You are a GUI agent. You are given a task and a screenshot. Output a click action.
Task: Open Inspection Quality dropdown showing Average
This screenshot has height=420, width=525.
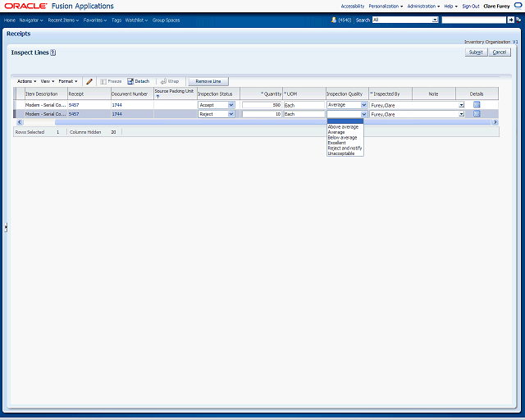tap(363, 105)
